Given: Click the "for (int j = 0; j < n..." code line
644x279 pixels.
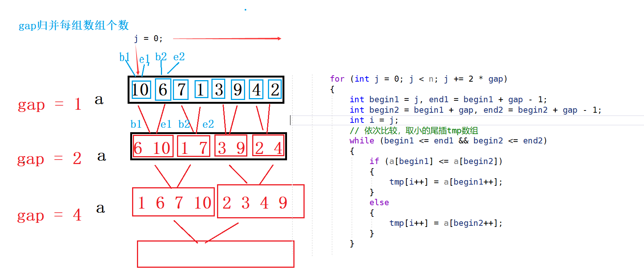Looking at the screenshot, I should pos(418,79).
